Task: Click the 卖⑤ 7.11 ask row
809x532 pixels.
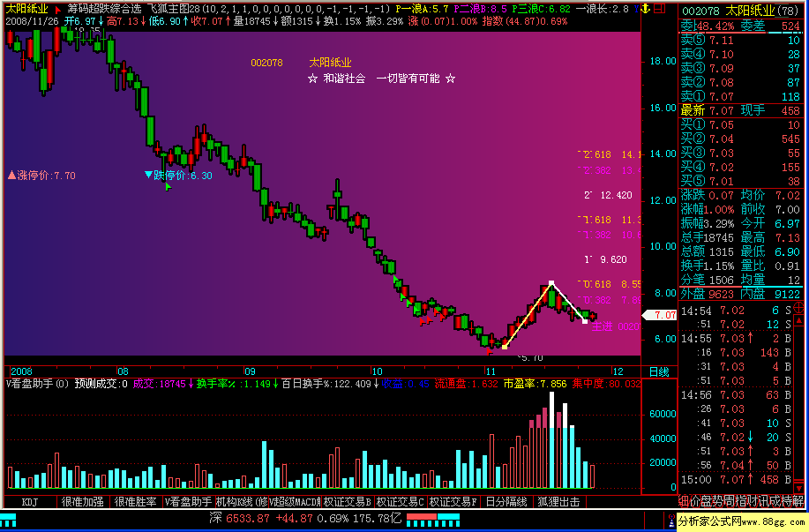Action: [740, 41]
